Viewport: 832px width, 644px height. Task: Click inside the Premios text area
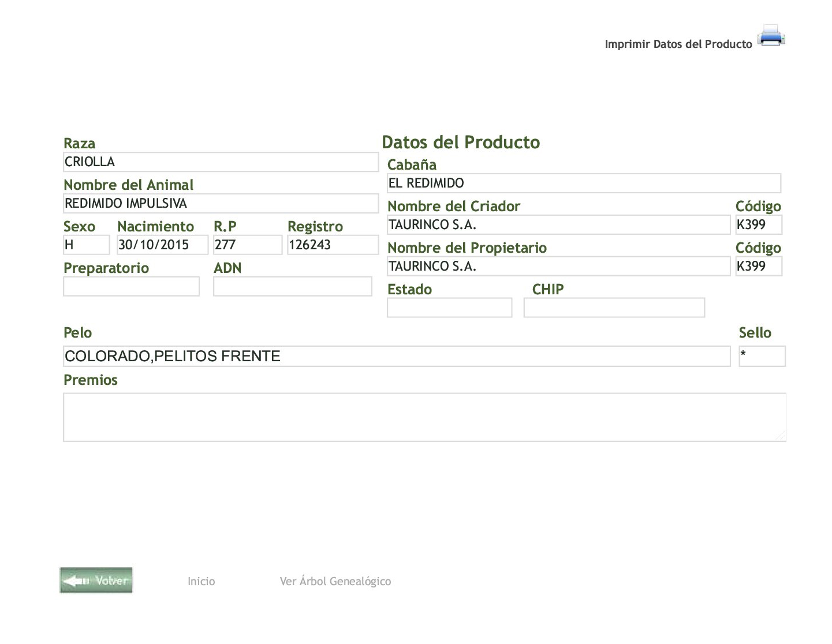pyautogui.click(x=424, y=417)
